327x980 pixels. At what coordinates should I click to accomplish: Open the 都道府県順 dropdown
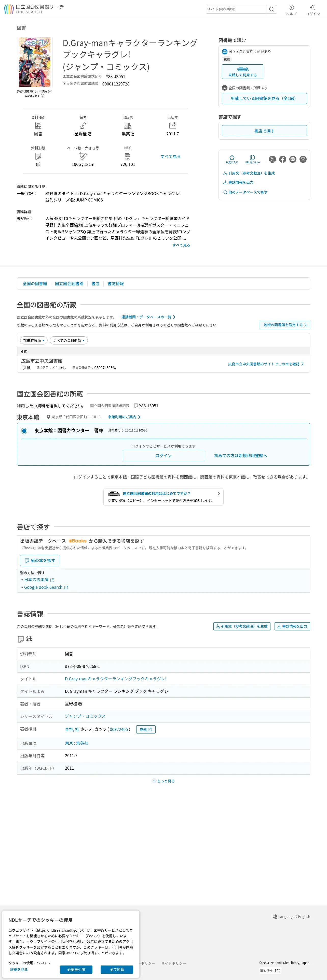[x=34, y=340]
